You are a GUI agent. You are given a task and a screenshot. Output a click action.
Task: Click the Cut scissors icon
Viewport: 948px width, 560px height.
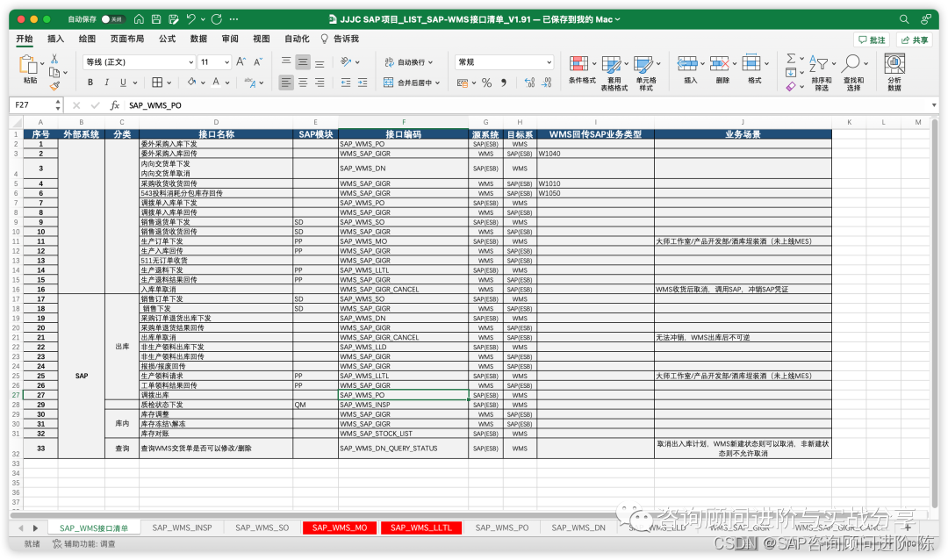54,59
